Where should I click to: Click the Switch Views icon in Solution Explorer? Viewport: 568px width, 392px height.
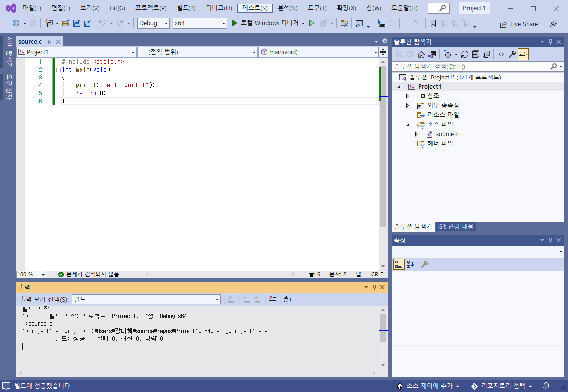[x=432, y=54]
